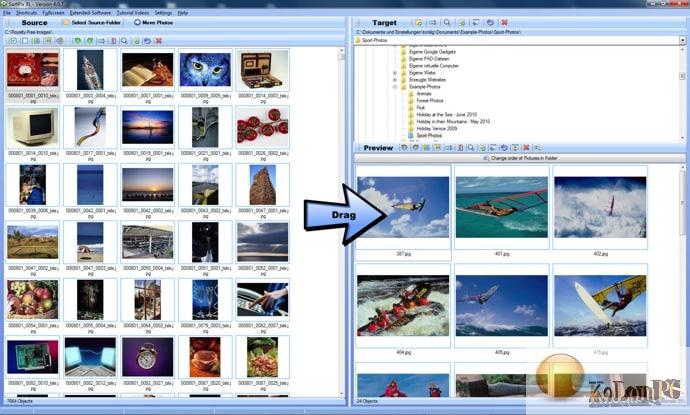Select preview image 401.jpg windsurfer
690x415 pixels.
click(x=502, y=207)
